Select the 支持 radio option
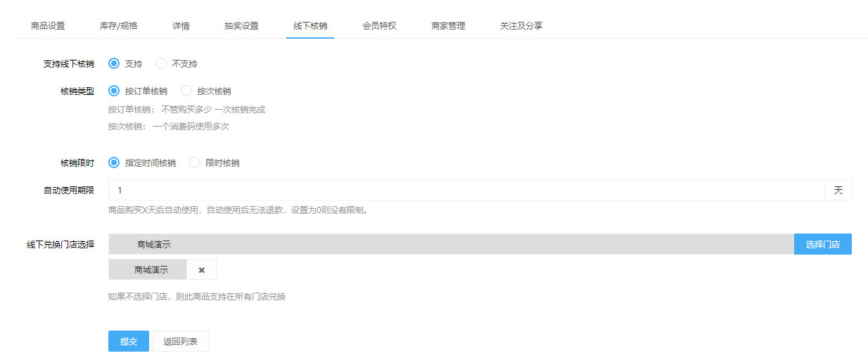The image size is (868, 358). (114, 64)
